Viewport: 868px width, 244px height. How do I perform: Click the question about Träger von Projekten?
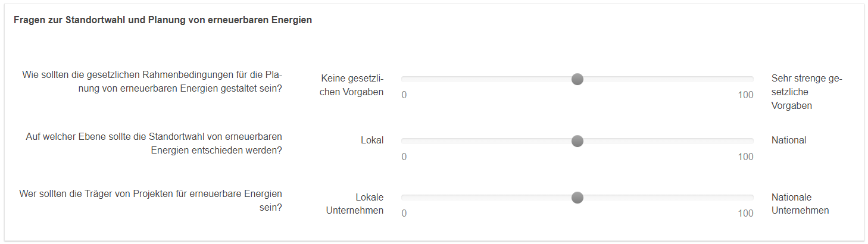point(151,201)
